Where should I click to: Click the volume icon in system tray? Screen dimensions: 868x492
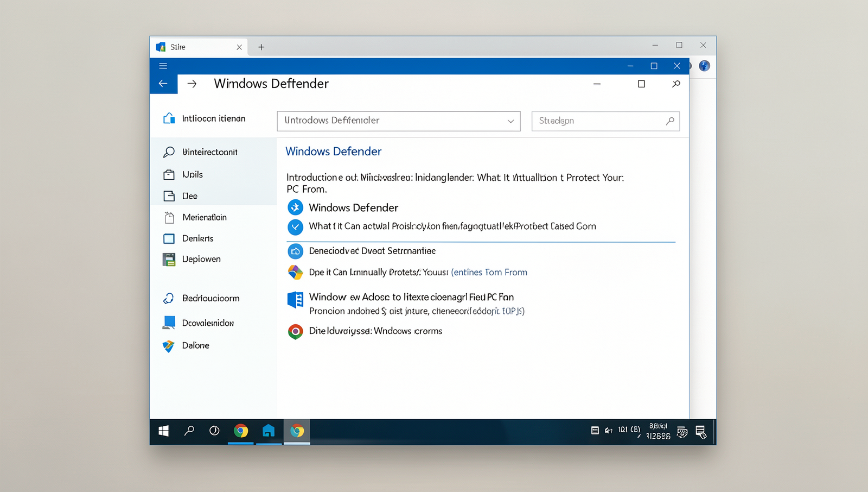(x=609, y=431)
